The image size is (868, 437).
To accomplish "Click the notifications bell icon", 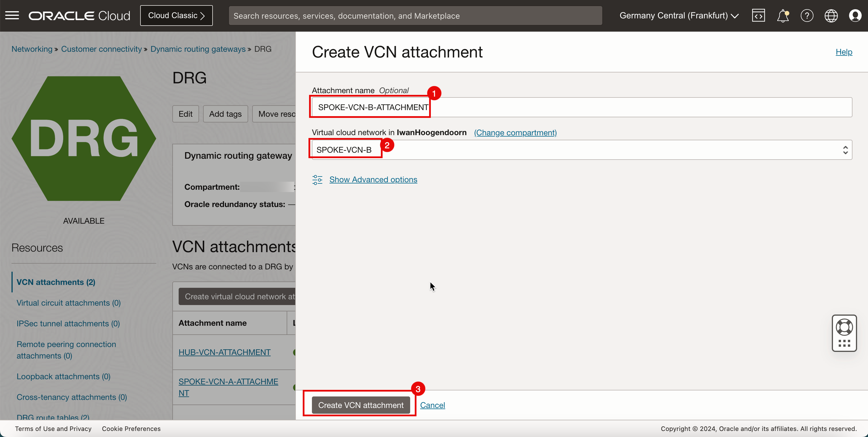I will (x=782, y=16).
